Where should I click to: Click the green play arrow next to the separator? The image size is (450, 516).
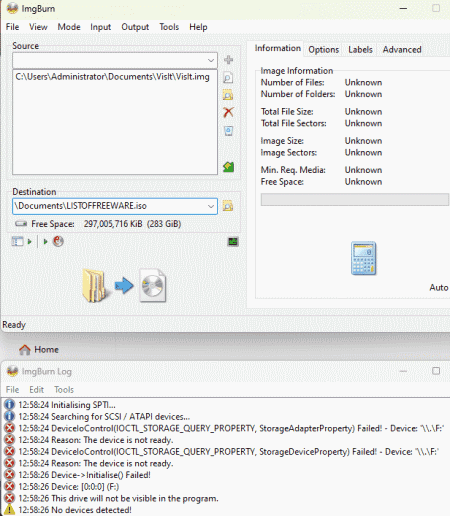coord(46,241)
